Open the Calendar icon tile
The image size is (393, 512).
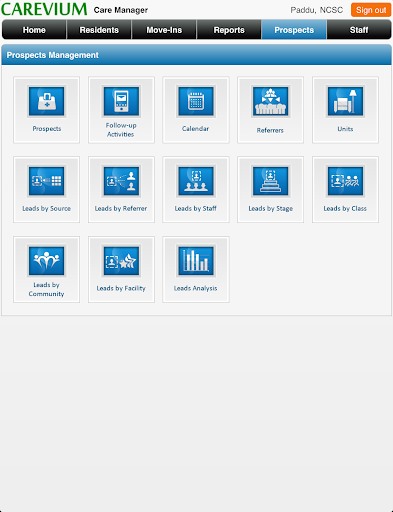[x=196, y=101]
